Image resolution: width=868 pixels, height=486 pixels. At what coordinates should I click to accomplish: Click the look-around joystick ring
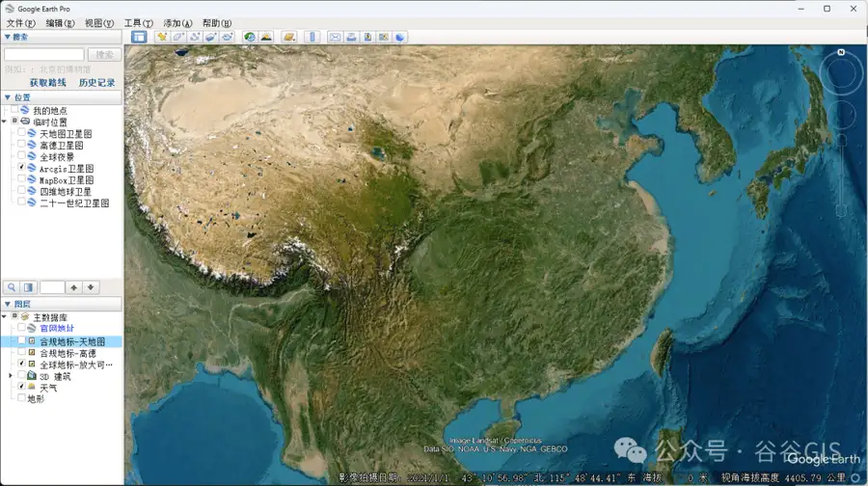click(841, 73)
